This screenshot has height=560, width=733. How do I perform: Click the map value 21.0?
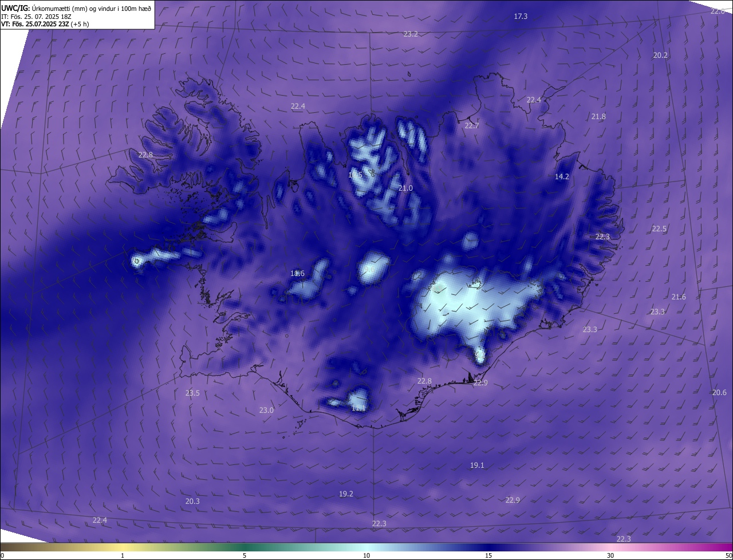[405, 188]
